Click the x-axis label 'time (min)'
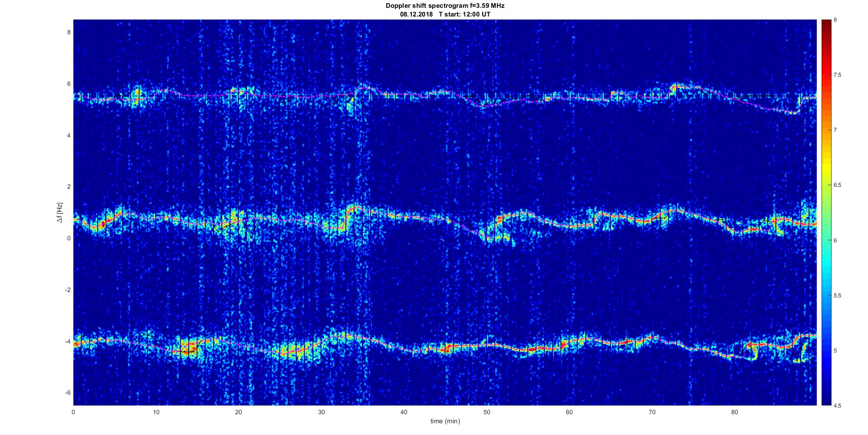868x435 pixels. [x=445, y=421]
